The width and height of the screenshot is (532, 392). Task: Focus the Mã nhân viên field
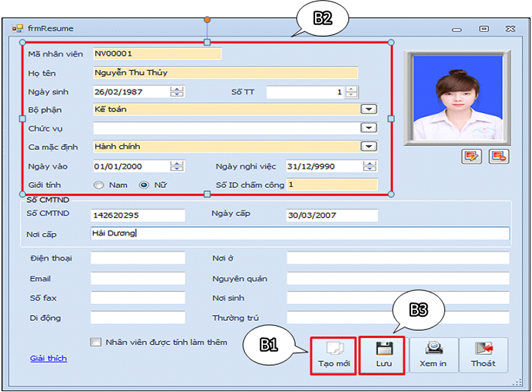[x=157, y=54]
